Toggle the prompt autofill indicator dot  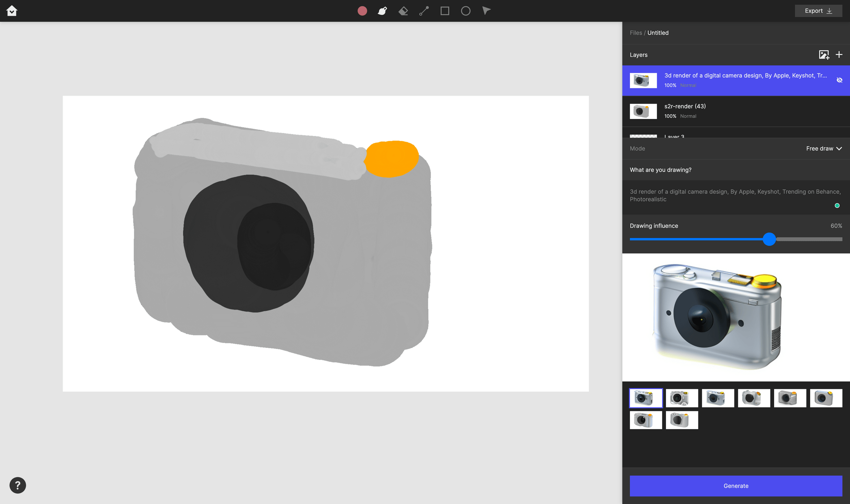pyautogui.click(x=837, y=205)
